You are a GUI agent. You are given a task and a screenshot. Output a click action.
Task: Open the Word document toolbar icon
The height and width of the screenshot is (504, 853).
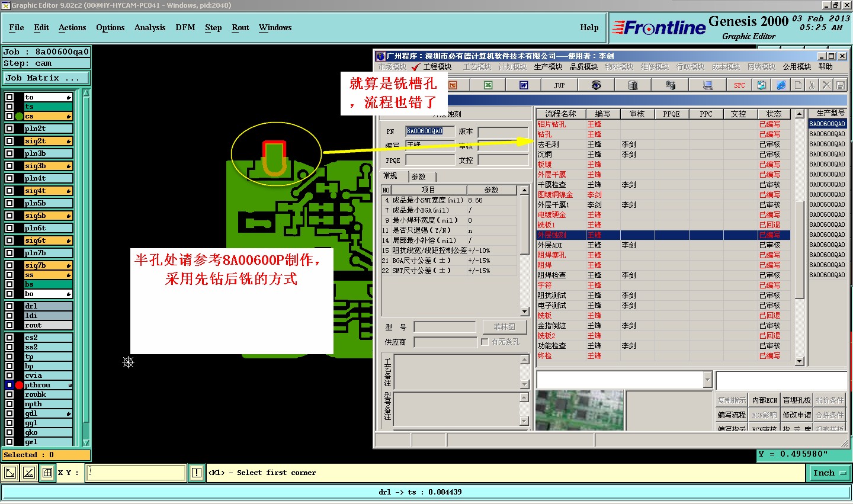pyautogui.click(x=524, y=85)
